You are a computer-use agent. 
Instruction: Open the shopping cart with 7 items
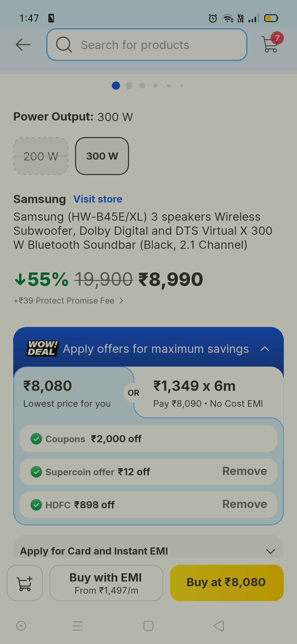pyautogui.click(x=270, y=45)
